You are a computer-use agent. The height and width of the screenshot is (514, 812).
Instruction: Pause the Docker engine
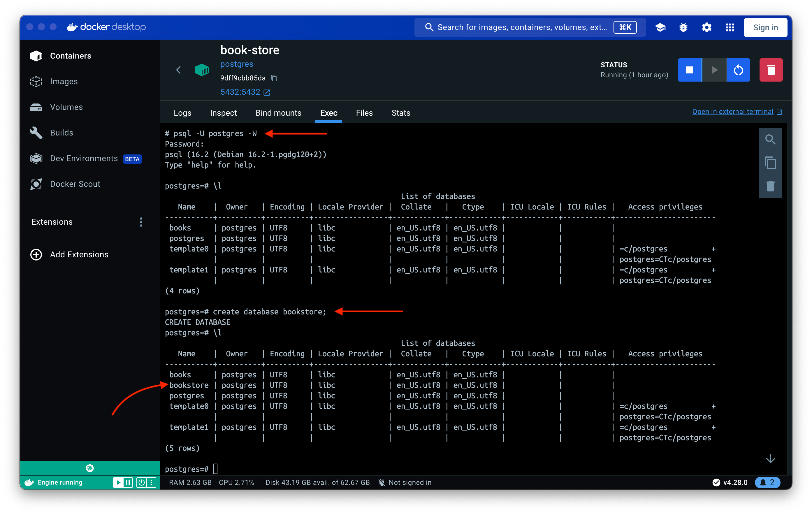click(x=128, y=482)
